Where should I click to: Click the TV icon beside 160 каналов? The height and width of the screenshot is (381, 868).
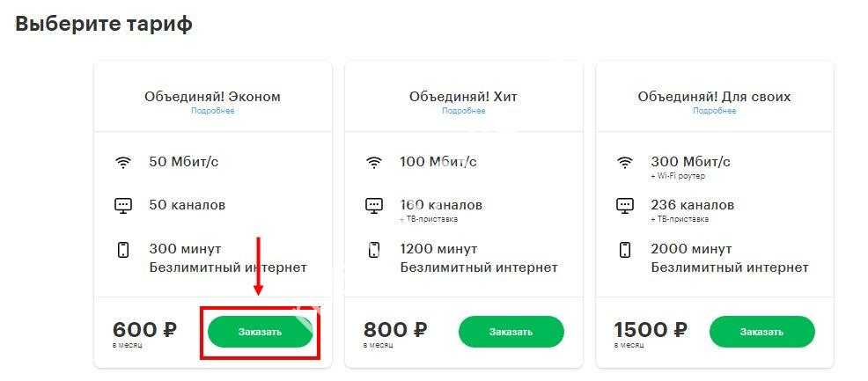[x=374, y=206]
